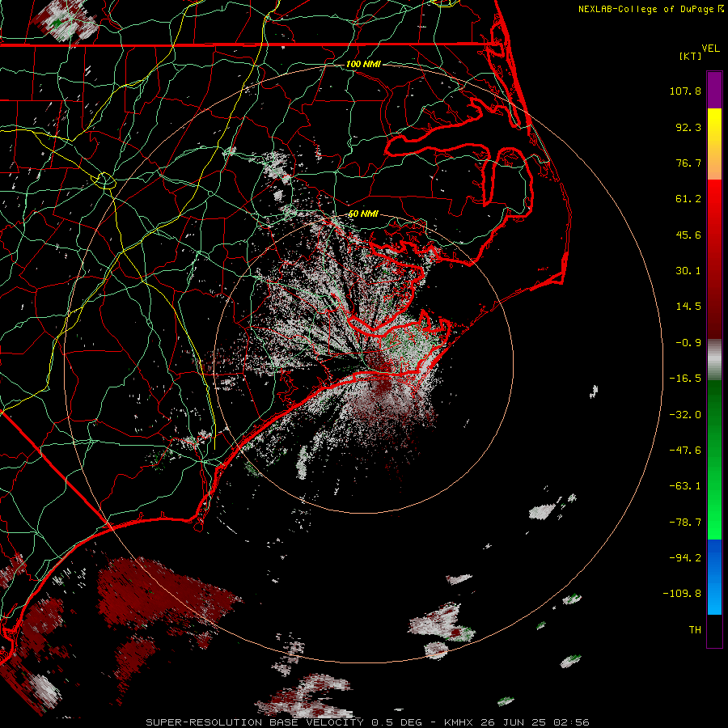Image resolution: width=728 pixels, height=728 pixels.
Task: Click the -32.0 legend value
Action: pyautogui.click(x=685, y=415)
